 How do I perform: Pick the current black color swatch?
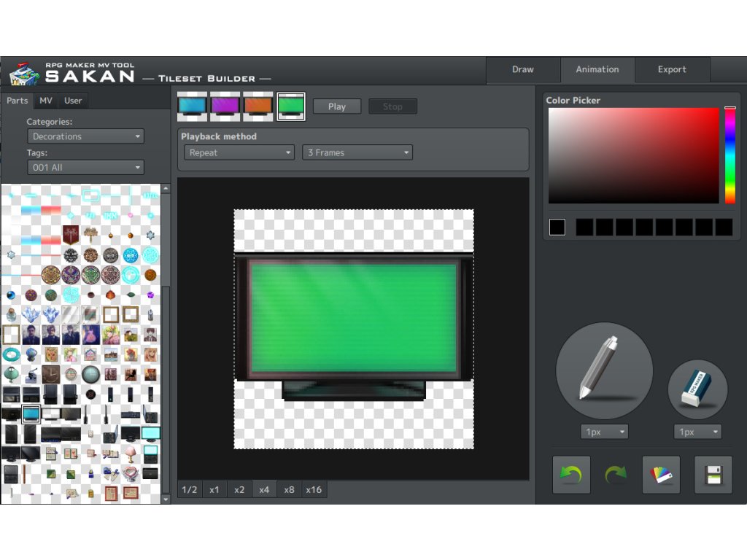557,227
